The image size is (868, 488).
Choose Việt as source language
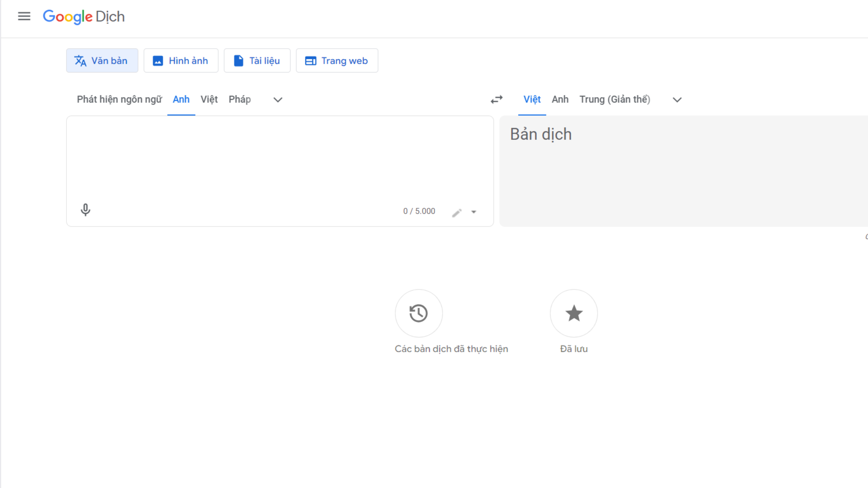209,99
